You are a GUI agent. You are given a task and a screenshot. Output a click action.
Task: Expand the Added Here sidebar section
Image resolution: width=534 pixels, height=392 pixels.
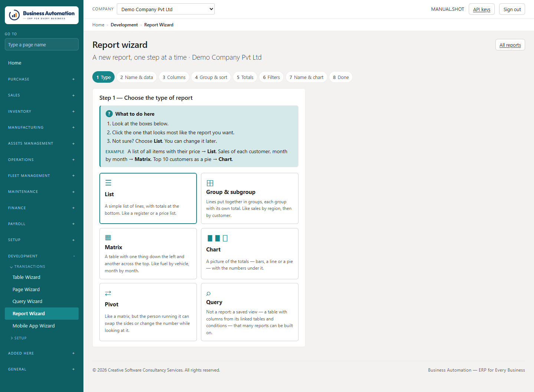[x=42, y=353]
